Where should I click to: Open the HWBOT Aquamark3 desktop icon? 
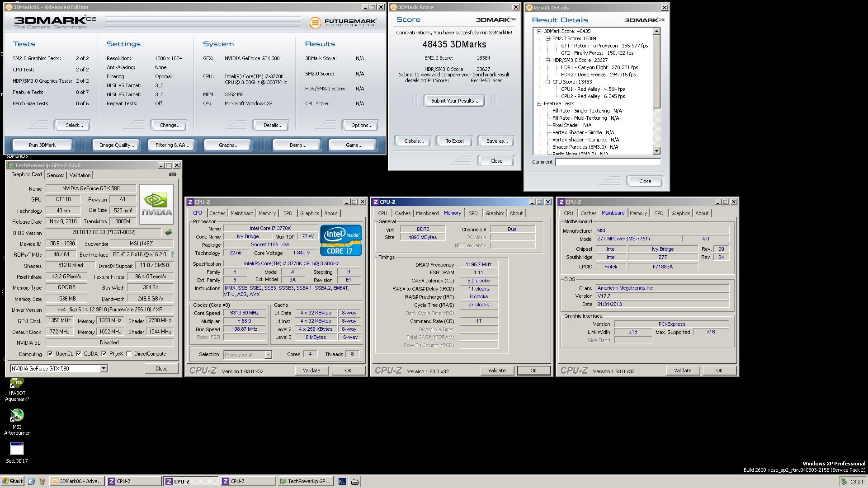[17, 389]
